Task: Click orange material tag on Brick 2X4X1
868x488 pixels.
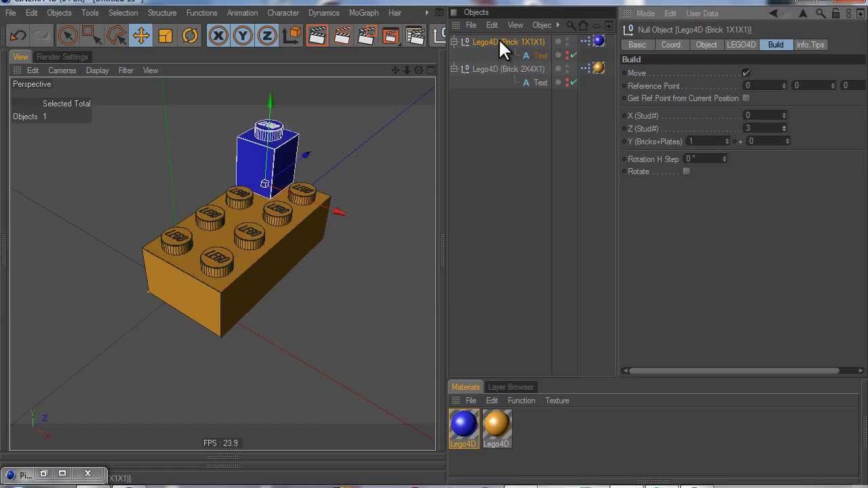Action: pos(599,68)
